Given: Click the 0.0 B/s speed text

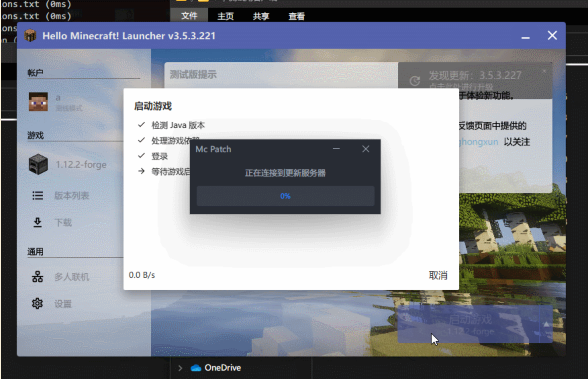Looking at the screenshot, I should [142, 275].
